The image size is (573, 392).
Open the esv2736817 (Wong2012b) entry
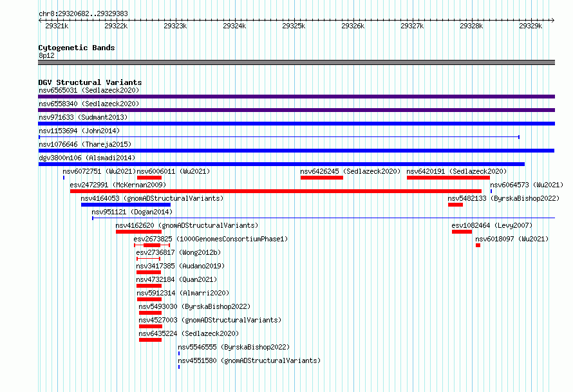(x=178, y=252)
